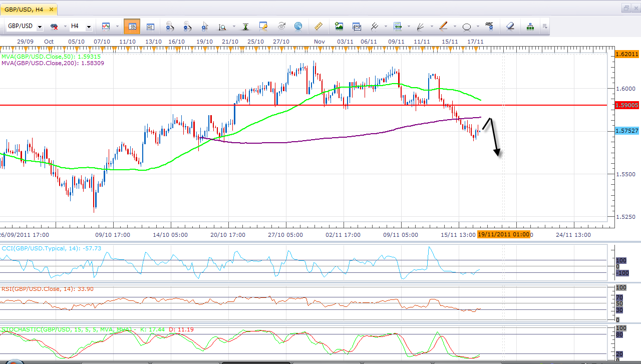641x364 pixels.
Task: Select the fan lines drawing tool
Action: click(x=421, y=26)
